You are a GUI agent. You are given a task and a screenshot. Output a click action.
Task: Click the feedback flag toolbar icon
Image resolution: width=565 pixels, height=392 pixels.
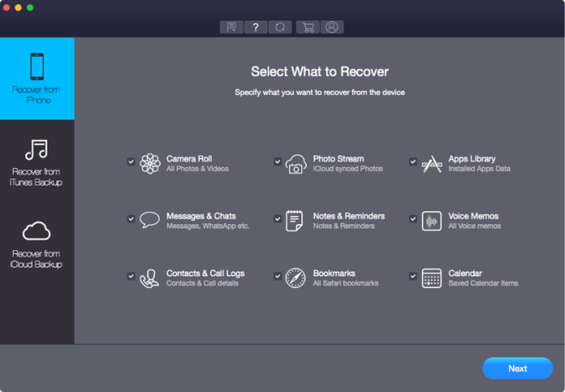point(232,27)
